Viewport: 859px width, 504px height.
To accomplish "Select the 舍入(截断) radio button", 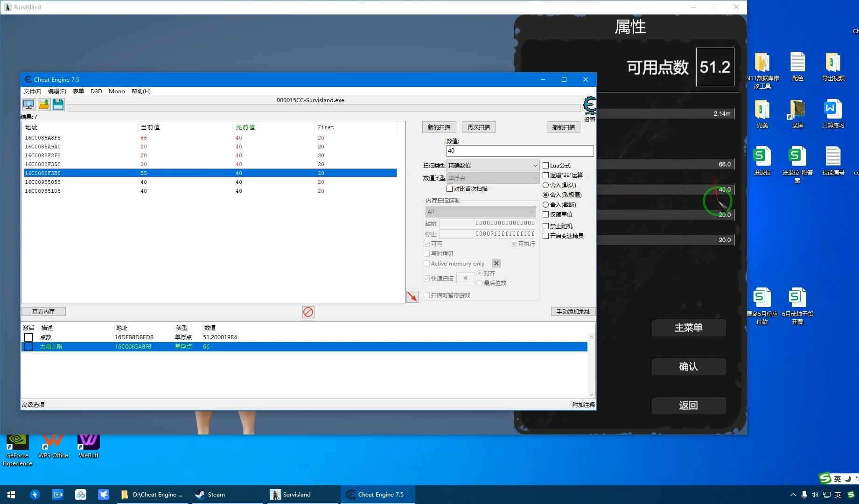I will pyautogui.click(x=545, y=204).
